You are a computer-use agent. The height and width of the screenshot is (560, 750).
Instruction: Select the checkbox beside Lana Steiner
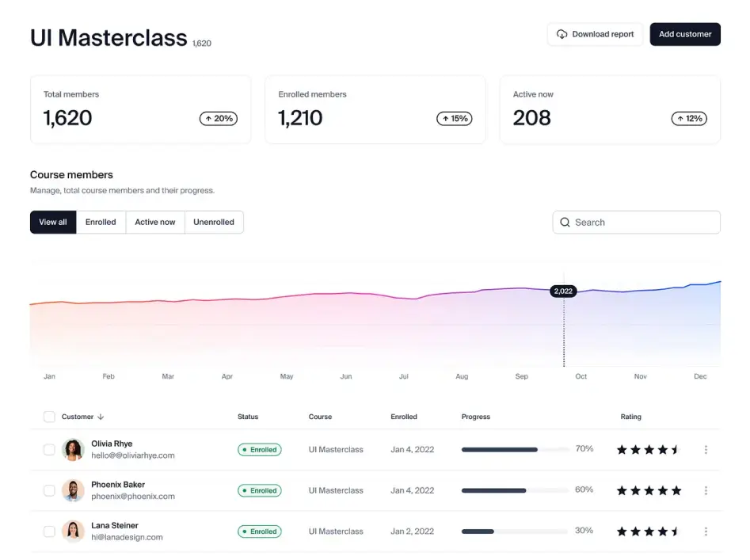(49, 531)
